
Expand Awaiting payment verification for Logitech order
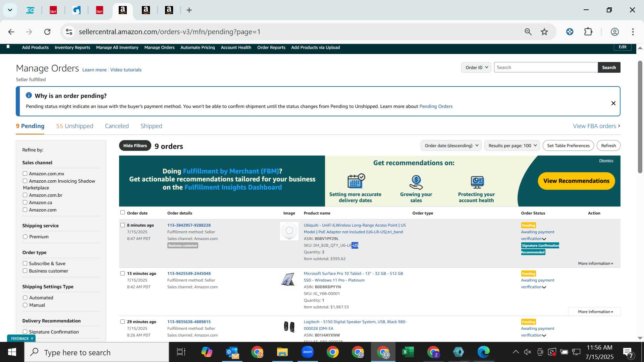[544, 336]
